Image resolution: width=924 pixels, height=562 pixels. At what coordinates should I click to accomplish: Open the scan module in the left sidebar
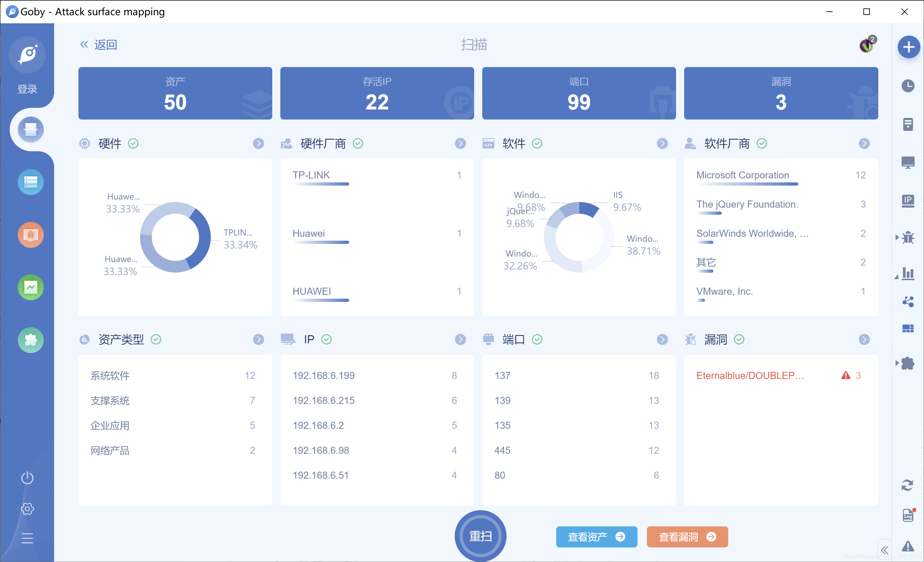(30, 130)
